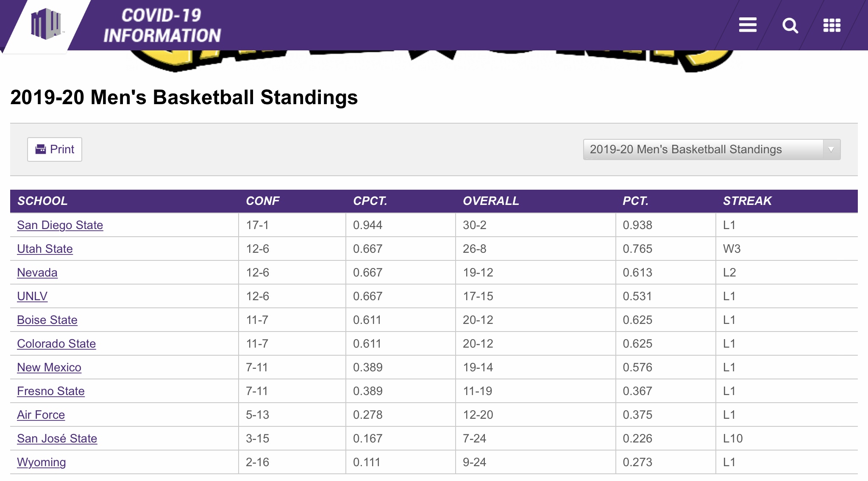868x481 pixels.
Task: Select the CONF column header
Action: pyautogui.click(x=263, y=201)
